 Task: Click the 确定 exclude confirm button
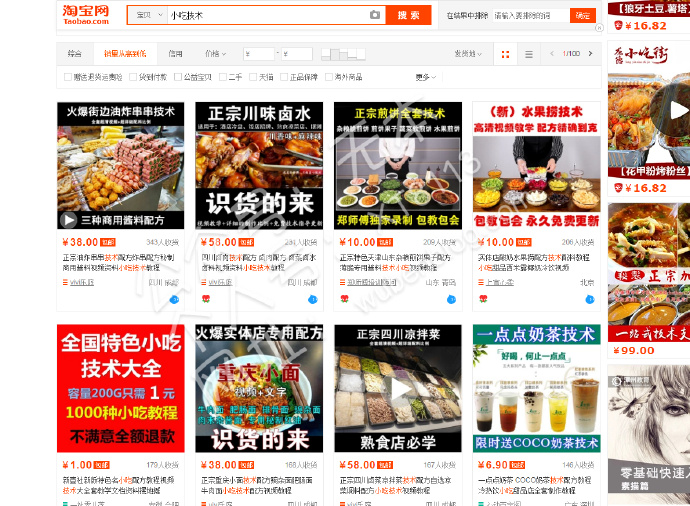[583, 16]
